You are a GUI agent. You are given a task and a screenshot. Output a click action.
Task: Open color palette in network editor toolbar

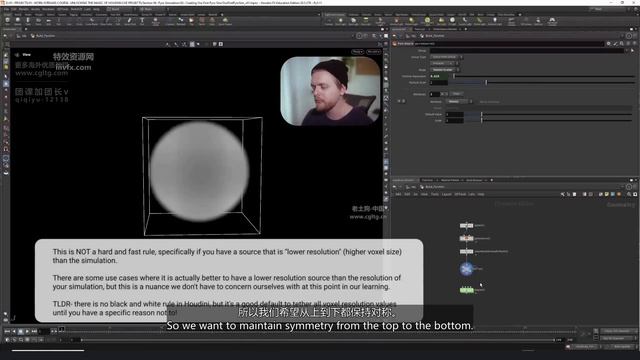coord(620,194)
